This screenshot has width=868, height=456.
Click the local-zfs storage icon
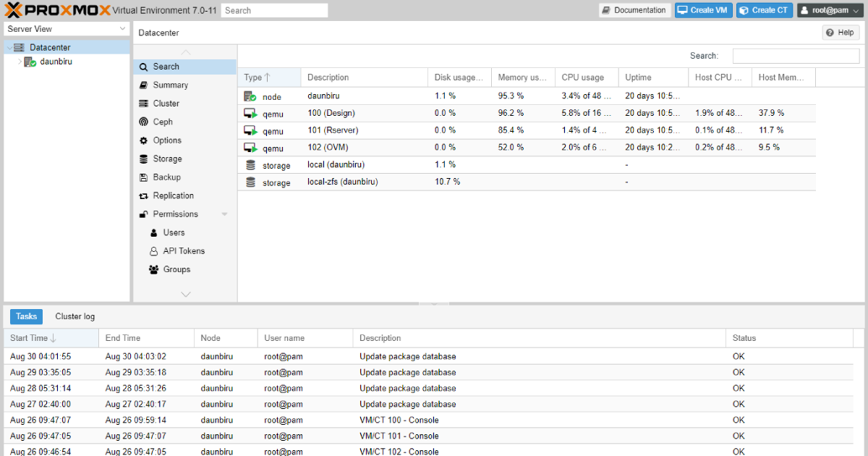pyautogui.click(x=250, y=183)
